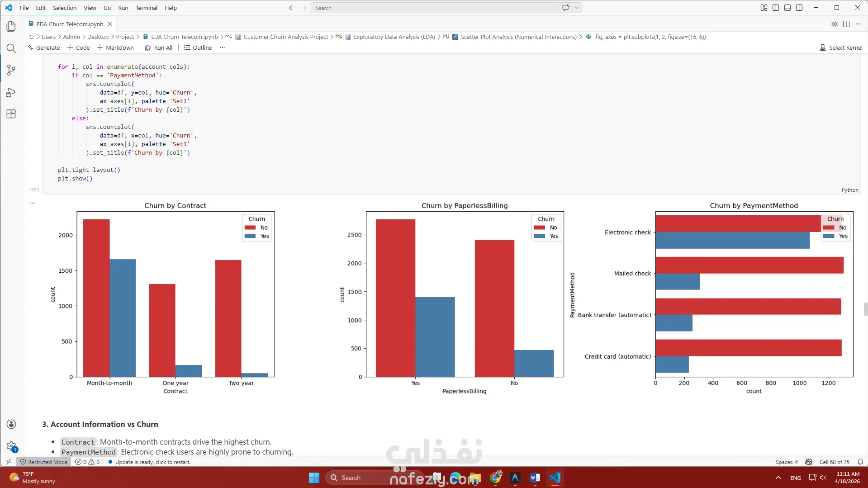Open notebook settings gear in editor toolbar
The height and width of the screenshot is (488, 868).
point(835,24)
